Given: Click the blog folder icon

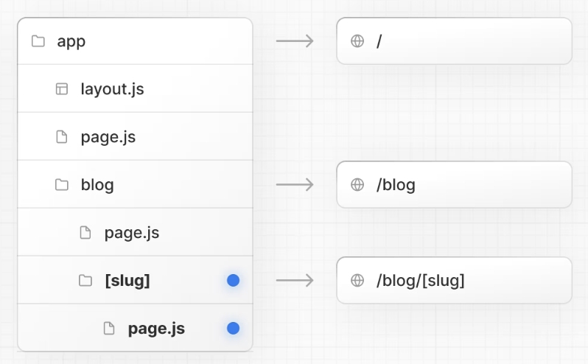Looking at the screenshot, I should pyautogui.click(x=62, y=185).
